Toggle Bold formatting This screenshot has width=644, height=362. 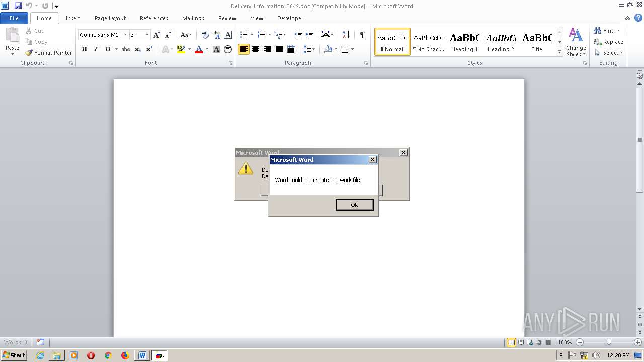pyautogui.click(x=84, y=49)
